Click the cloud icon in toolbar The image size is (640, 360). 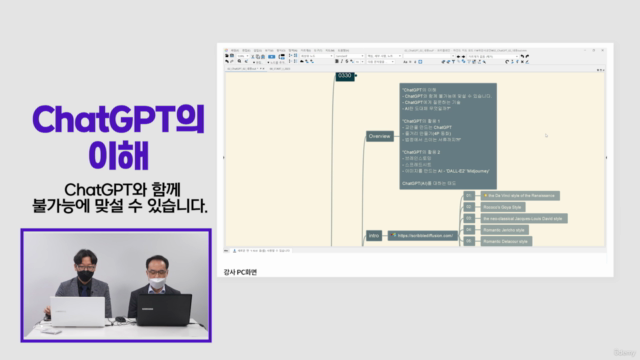pos(302,62)
